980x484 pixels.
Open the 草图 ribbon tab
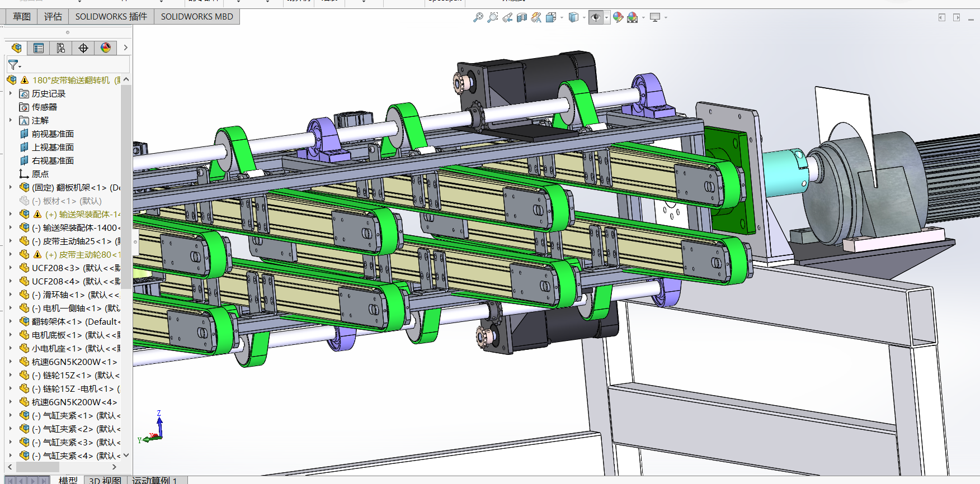22,17
